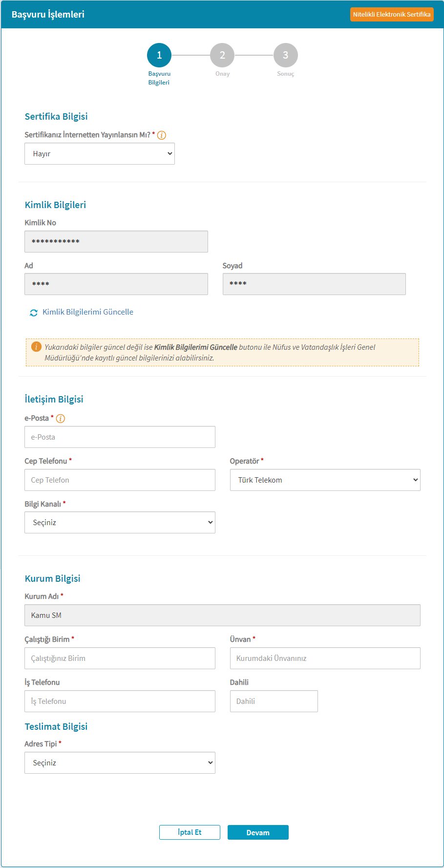The width and height of the screenshot is (444, 868).
Task: Click step 2 Onay circle
Action: (x=222, y=55)
